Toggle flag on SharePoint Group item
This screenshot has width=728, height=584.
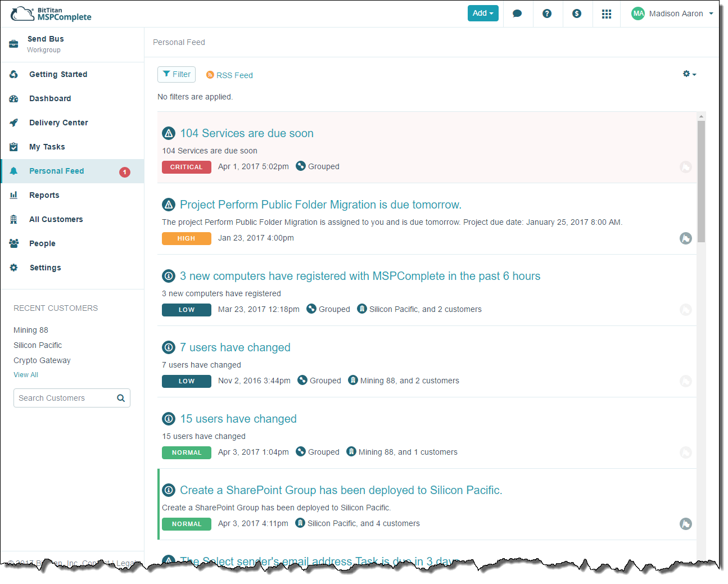[686, 524]
